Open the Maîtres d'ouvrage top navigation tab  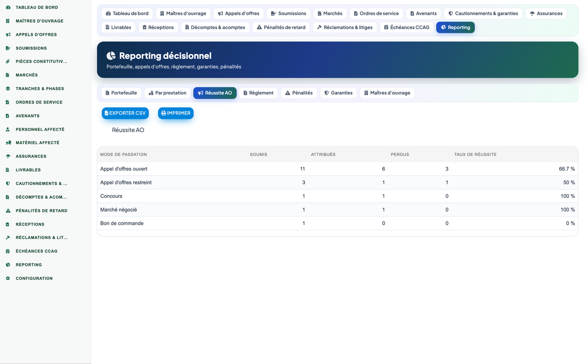[183, 14]
